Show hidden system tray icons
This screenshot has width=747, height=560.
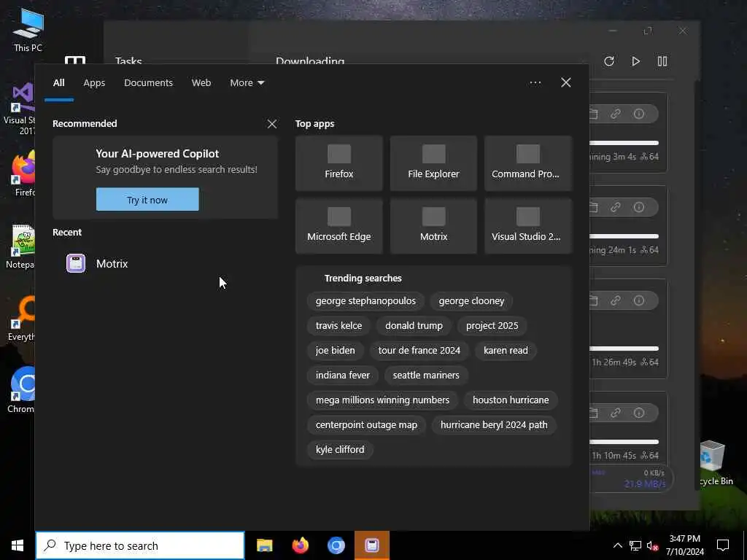[617, 545]
